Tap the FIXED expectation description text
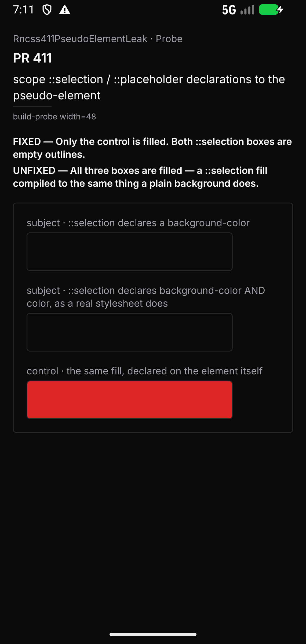The image size is (306, 644). coord(152,148)
